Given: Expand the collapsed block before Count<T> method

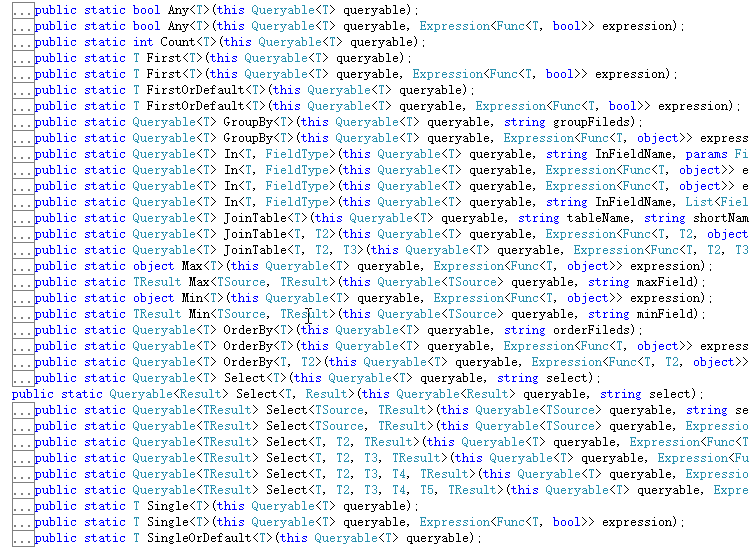Looking at the screenshot, I should pos(22,42).
